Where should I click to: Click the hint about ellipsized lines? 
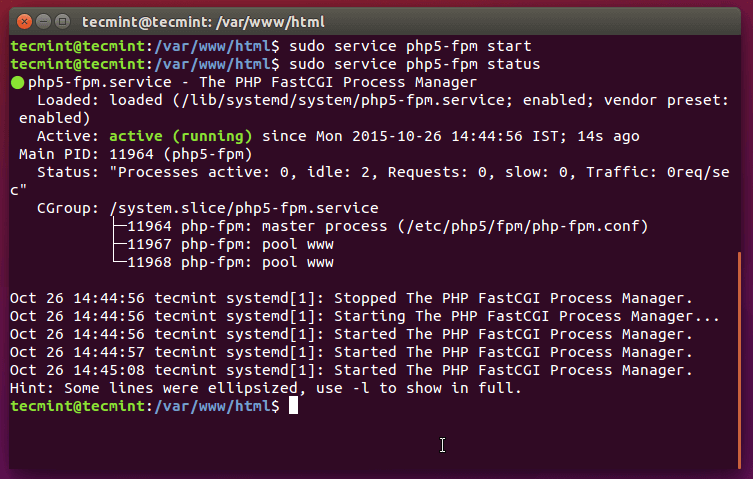(x=265, y=388)
